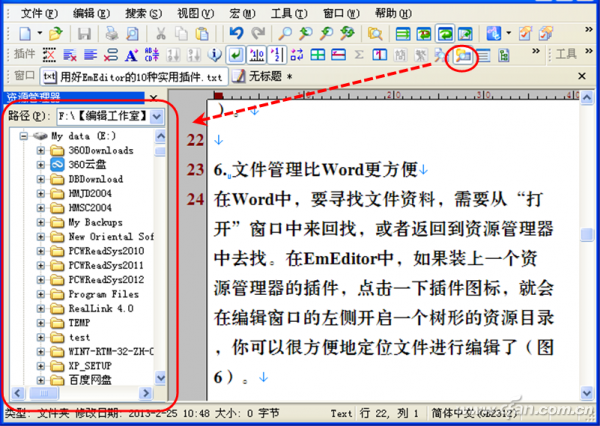The image size is (600, 426).
Task: Expand the 360Downloads folder
Action: click(41, 150)
